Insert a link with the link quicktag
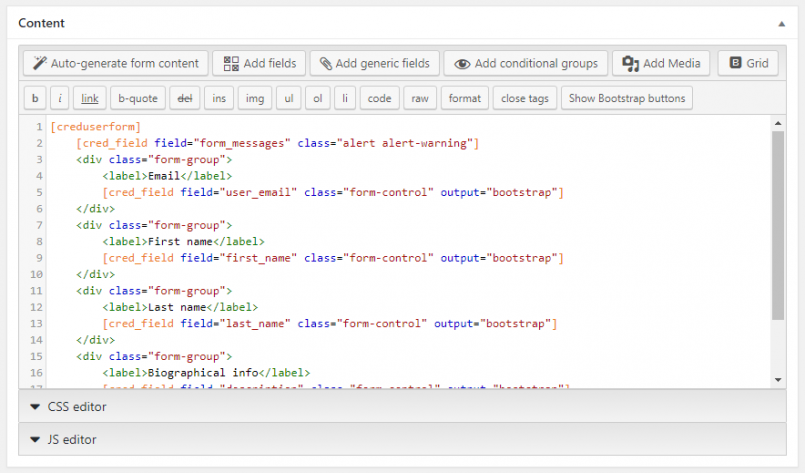The image size is (805, 473). (90, 98)
